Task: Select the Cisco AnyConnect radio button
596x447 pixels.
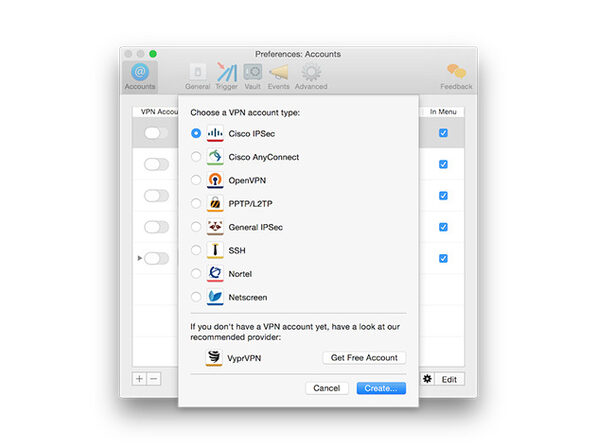Action: tap(196, 157)
